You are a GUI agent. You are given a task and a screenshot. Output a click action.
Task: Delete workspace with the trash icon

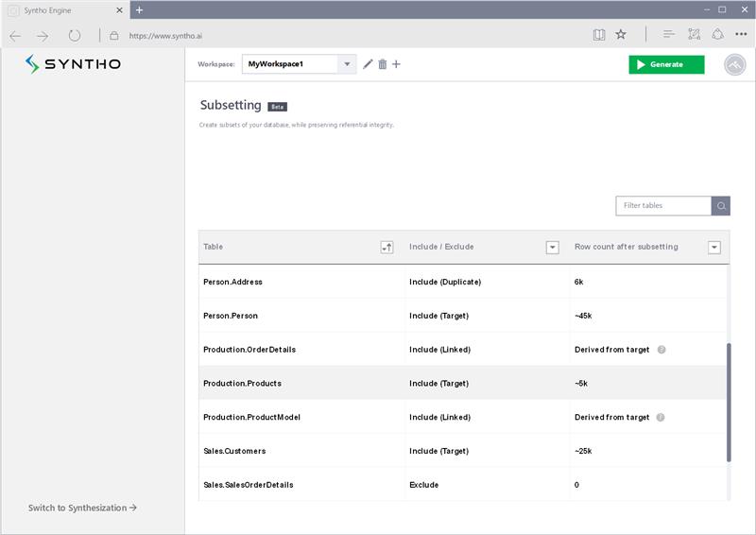click(x=383, y=63)
